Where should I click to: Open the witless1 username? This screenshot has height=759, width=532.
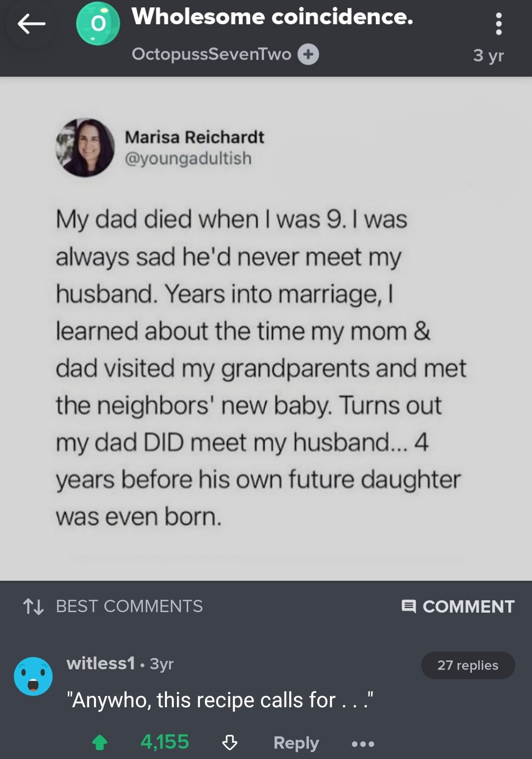(x=100, y=663)
